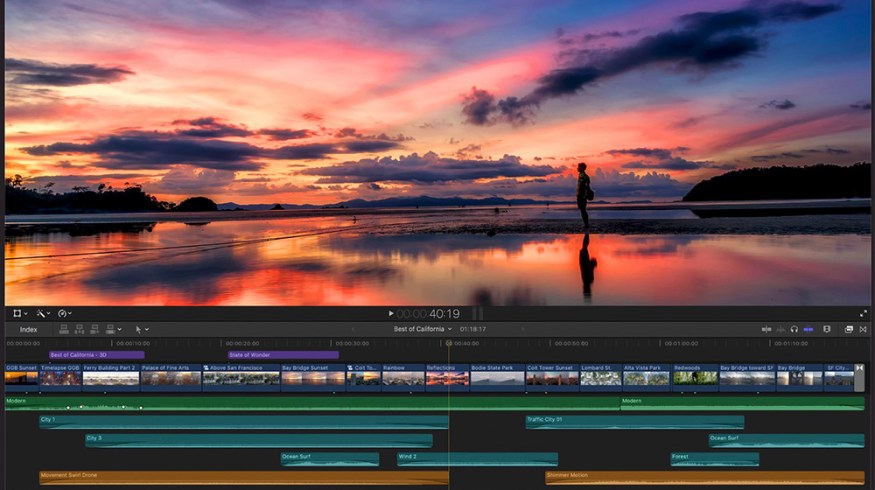
Task: Toggle video and audio skimming
Action: coord(766,328)
